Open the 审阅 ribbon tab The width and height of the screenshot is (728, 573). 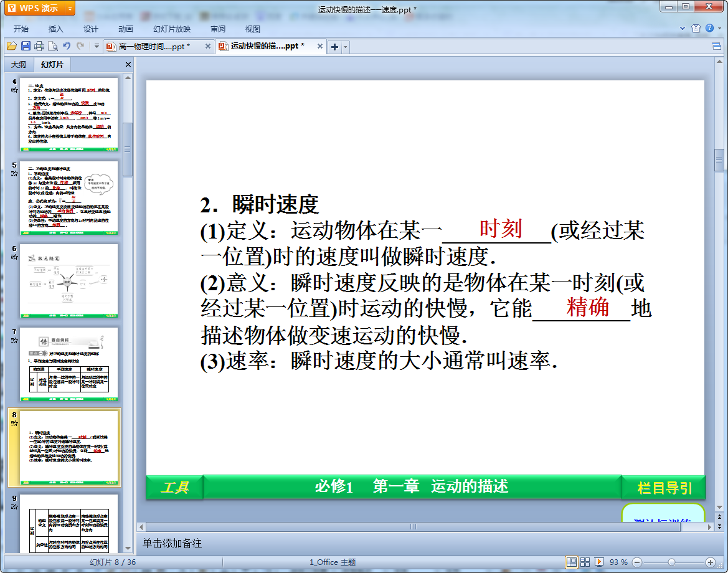tap(218, 29)
